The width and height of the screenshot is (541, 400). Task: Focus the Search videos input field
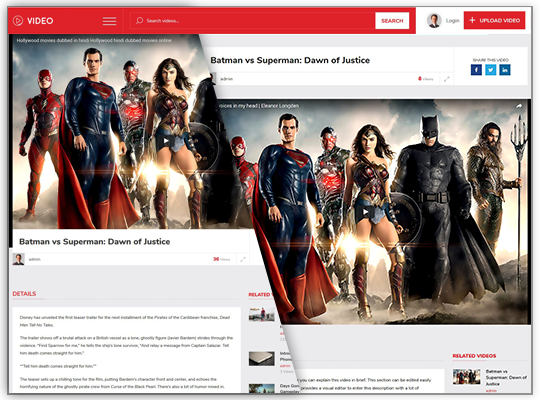tap(252, 21)
